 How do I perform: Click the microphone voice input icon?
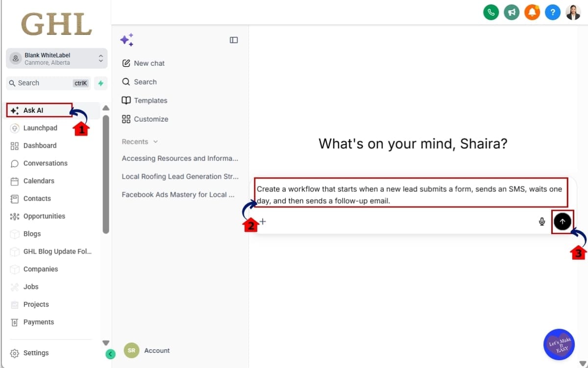pos(542,222)
